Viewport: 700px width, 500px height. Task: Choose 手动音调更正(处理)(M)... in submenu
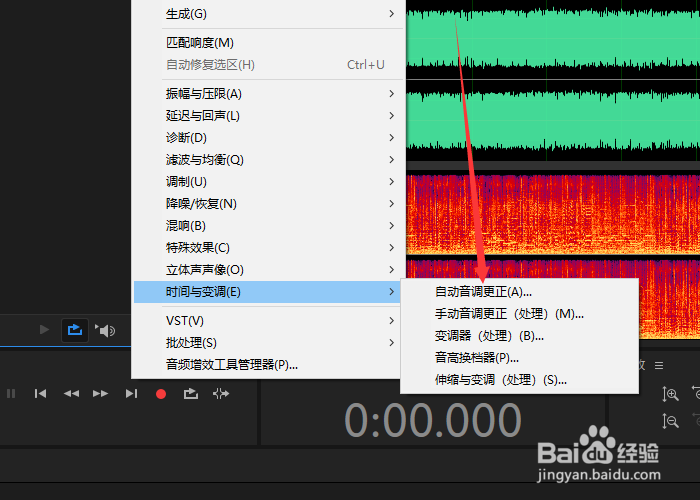[520, 314]
